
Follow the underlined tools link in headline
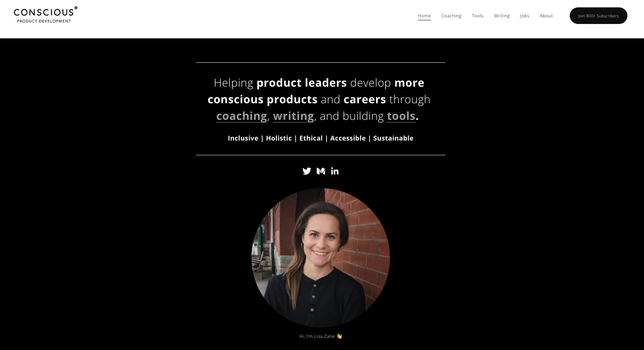pos(401,116)
